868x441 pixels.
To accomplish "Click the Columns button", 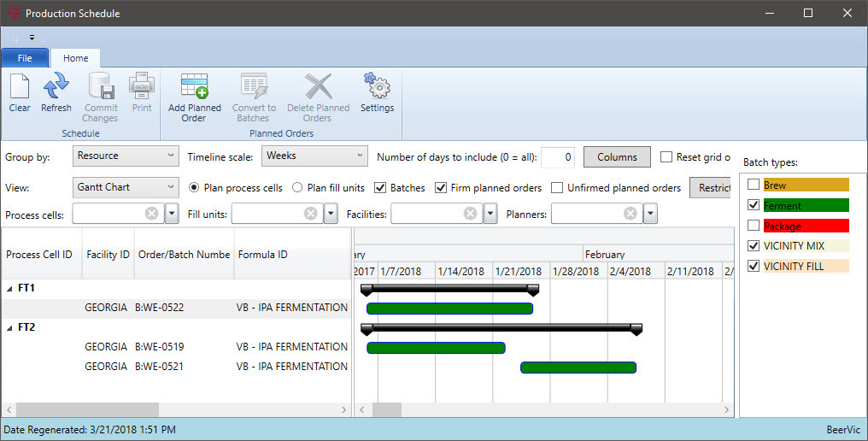I will [x=617, y=156].
